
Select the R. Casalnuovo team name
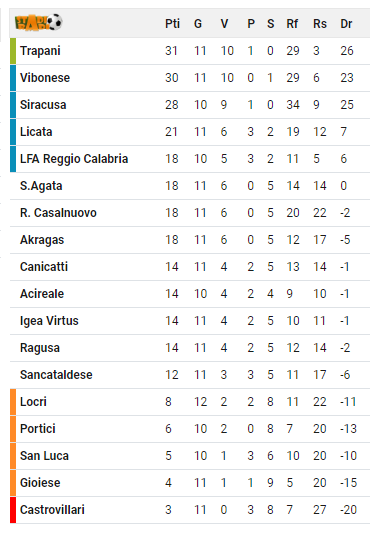coord(58,213)
